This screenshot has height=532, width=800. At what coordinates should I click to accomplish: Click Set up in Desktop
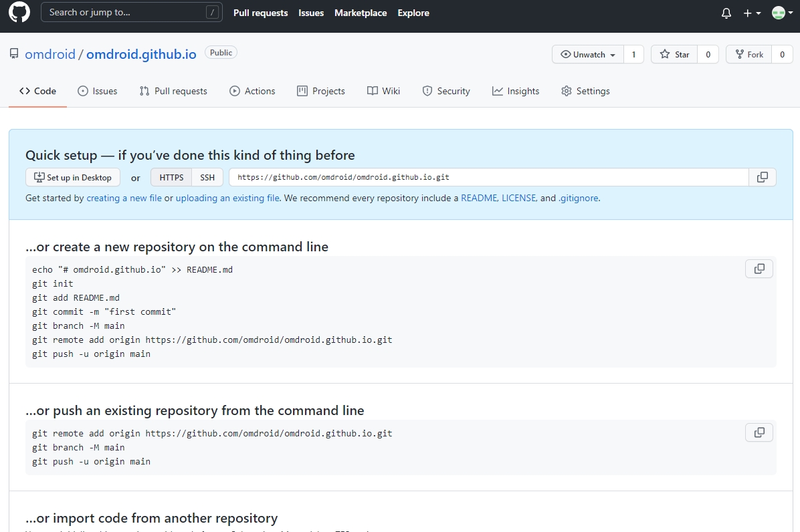click(x=73, y=177)
